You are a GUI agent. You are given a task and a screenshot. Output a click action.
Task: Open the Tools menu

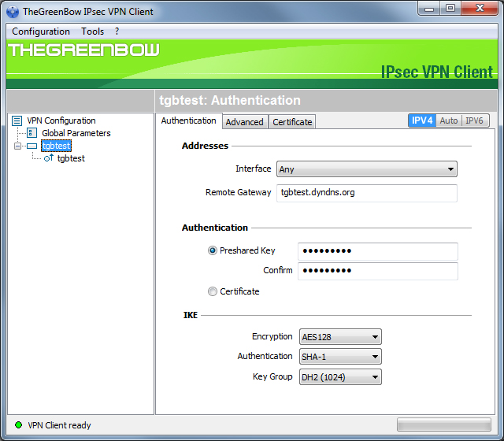pyautogui.click(x=93, y=31)
